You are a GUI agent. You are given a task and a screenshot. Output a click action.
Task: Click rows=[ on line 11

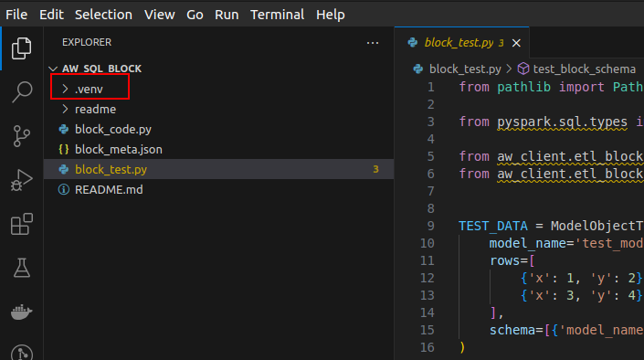pos(512,260)
